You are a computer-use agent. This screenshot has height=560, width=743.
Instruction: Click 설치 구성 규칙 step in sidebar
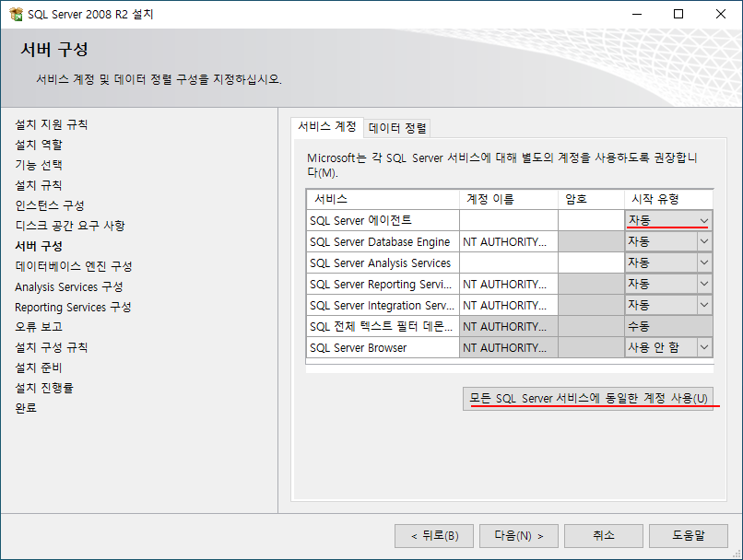point(52,347)
